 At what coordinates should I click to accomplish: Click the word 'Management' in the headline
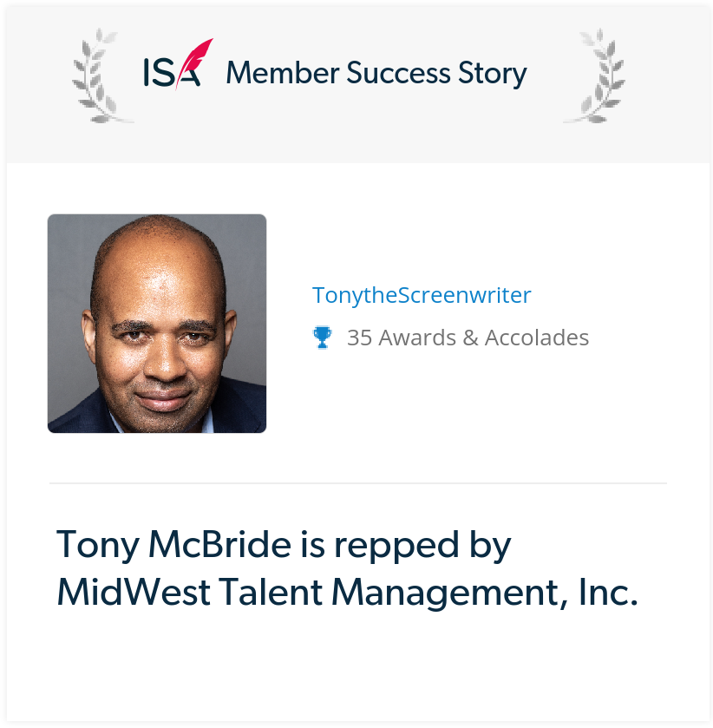(x=445, y=594)
